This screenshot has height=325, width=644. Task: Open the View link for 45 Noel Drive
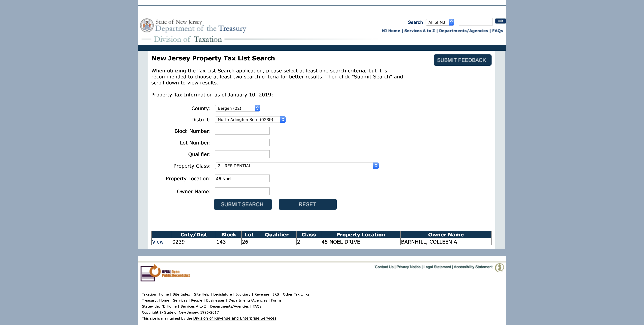coord(158,242)
